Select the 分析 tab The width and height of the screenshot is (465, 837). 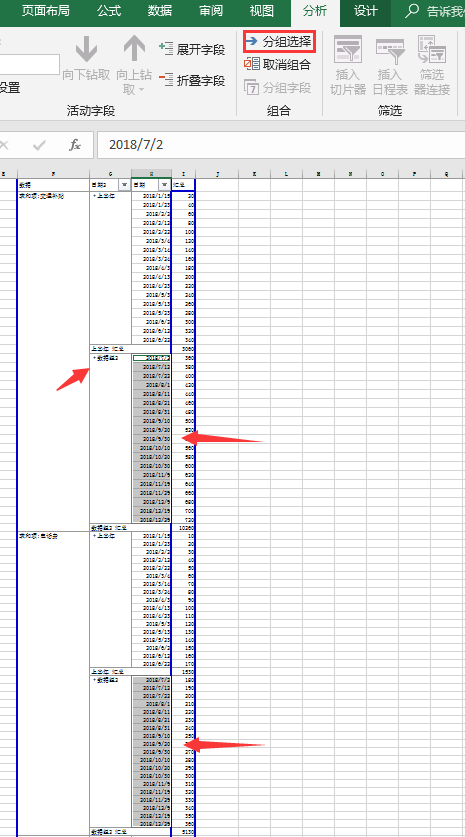(x=315, y=12)
